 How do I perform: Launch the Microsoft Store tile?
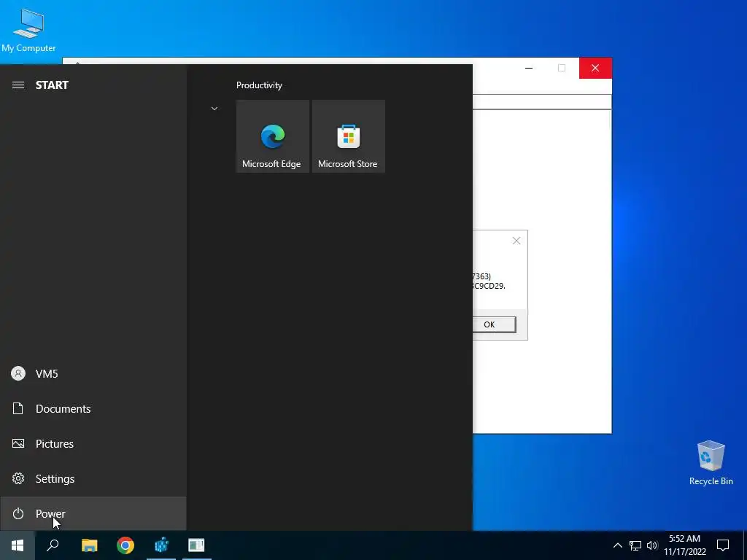point(348,136)
